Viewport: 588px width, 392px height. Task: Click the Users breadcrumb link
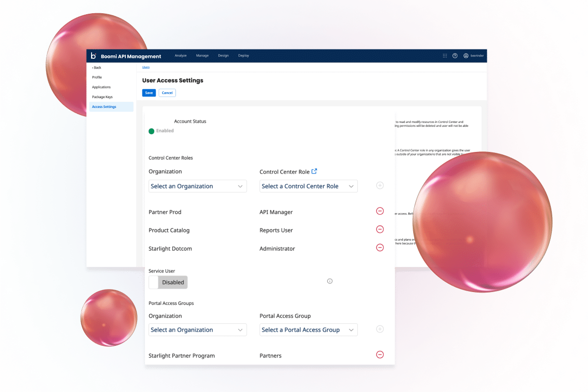(146, 67)
